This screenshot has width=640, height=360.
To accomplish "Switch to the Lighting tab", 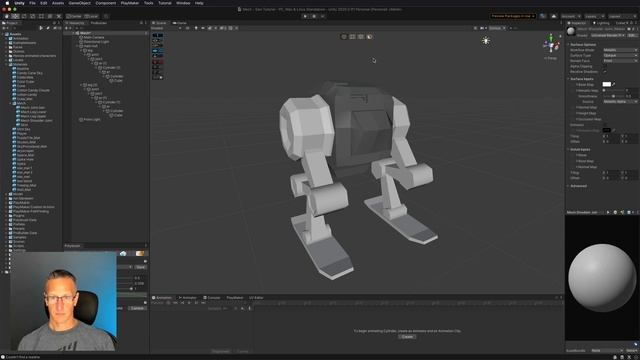I will tap(601, 23).
